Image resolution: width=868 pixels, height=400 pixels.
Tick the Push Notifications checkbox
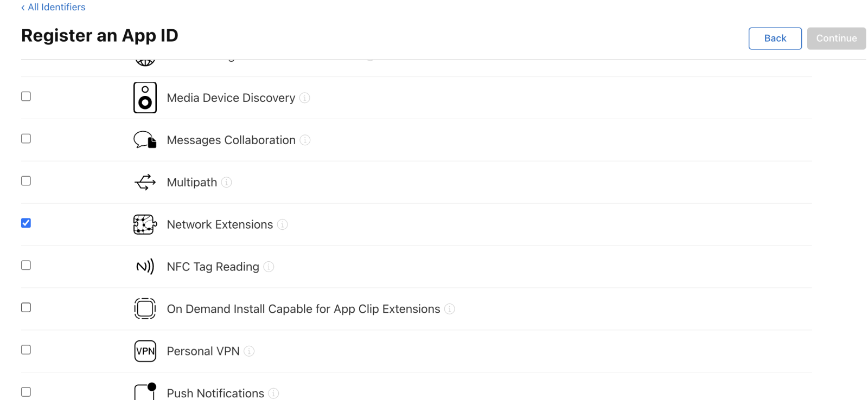click(26, 392)
